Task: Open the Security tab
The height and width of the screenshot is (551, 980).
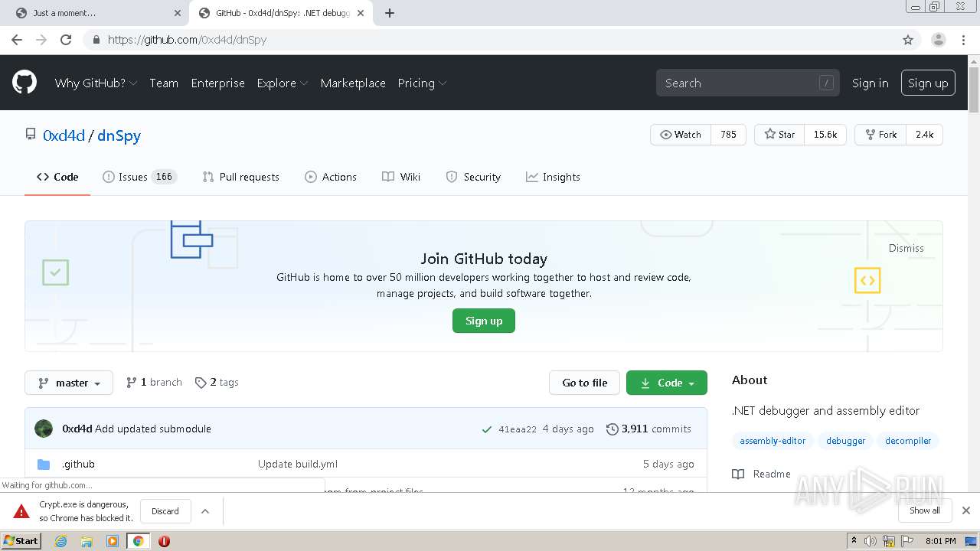Action: [473, 177]
